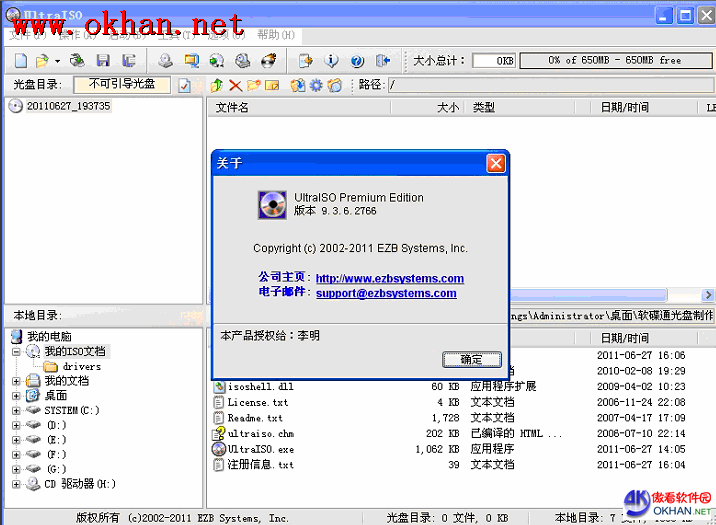Expand the 我的文档 tree node
This screenshot has width=716, height=525.
click(x=16, y=381)
